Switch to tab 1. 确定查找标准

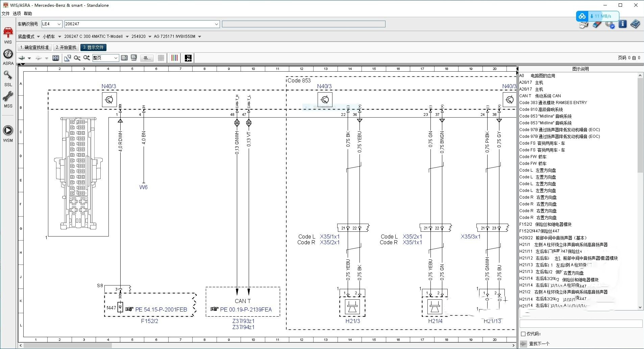(34, 48)
